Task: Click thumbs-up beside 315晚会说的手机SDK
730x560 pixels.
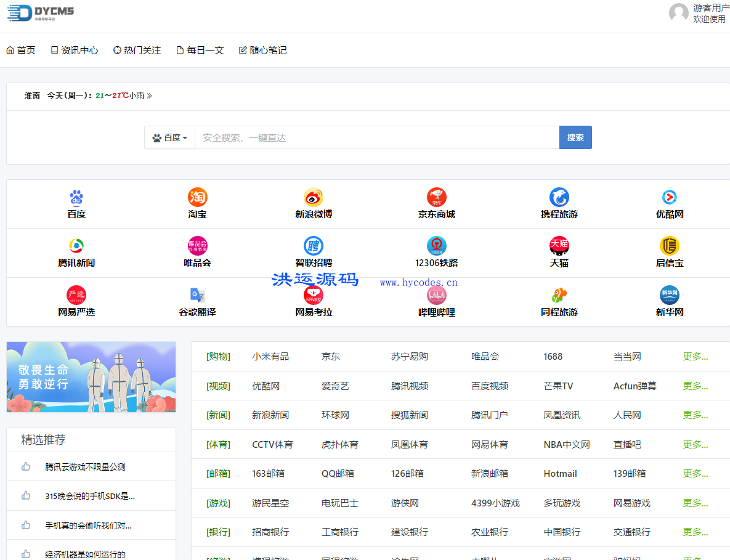Action: [26, 496]
